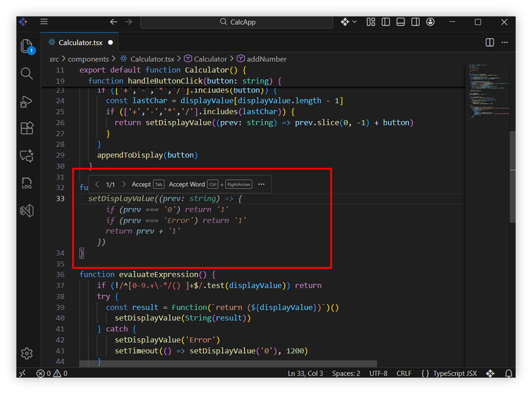
Task: Toggle the secondary side bar visibility
Action: (x=415, y=22)
